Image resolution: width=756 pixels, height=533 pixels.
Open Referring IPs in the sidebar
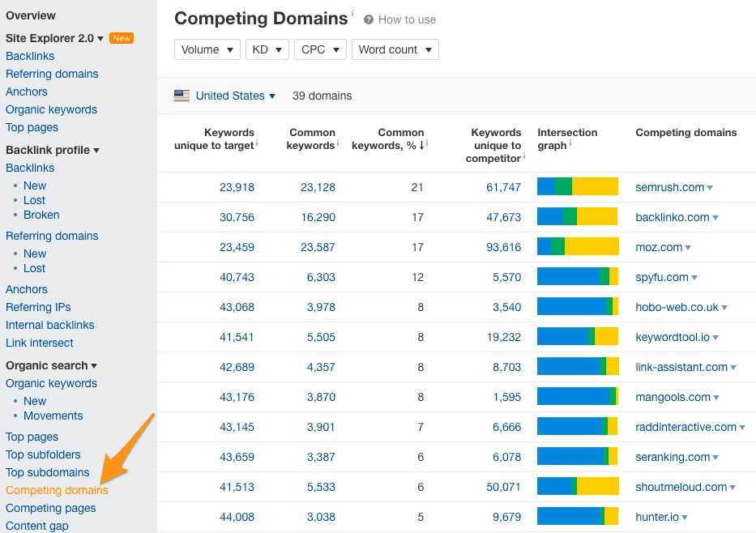[38, 307]
